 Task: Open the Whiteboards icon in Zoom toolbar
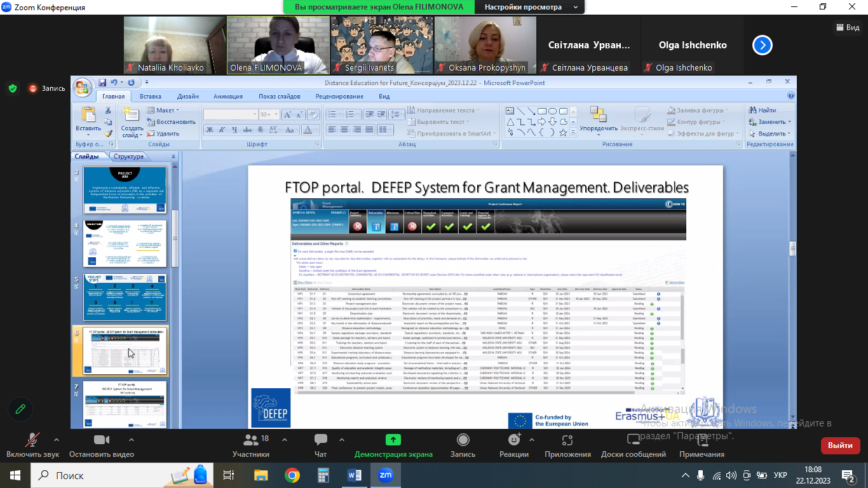[633, 440]
